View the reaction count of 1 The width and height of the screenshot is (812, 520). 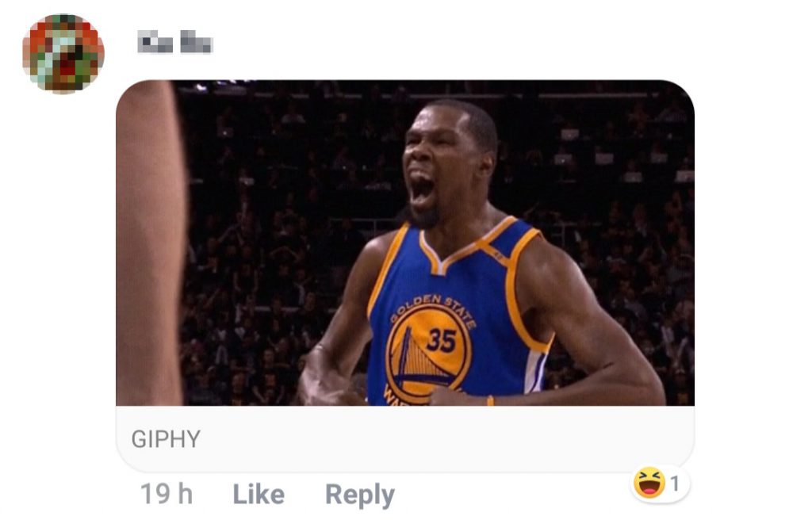tap(674, 484)
